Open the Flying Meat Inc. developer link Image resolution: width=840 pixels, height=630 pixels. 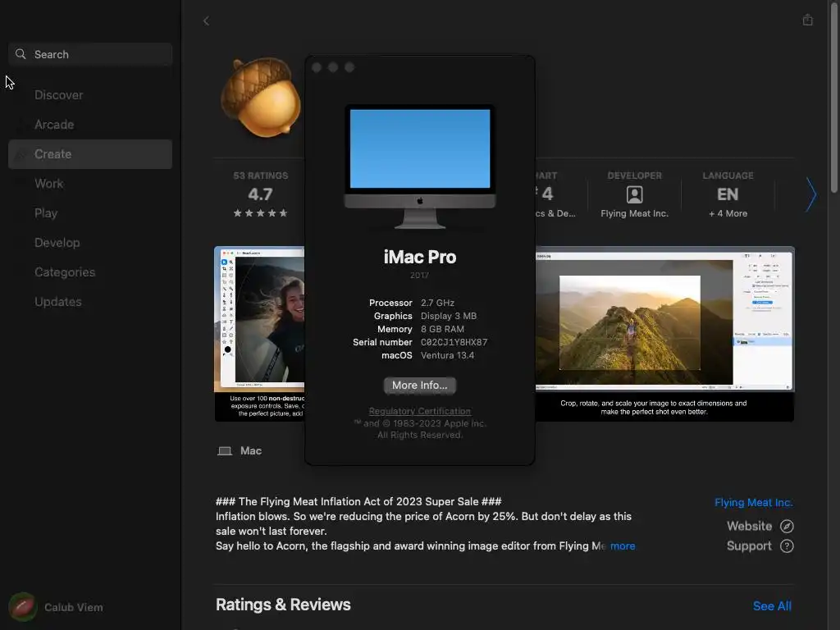pos(753,503)
